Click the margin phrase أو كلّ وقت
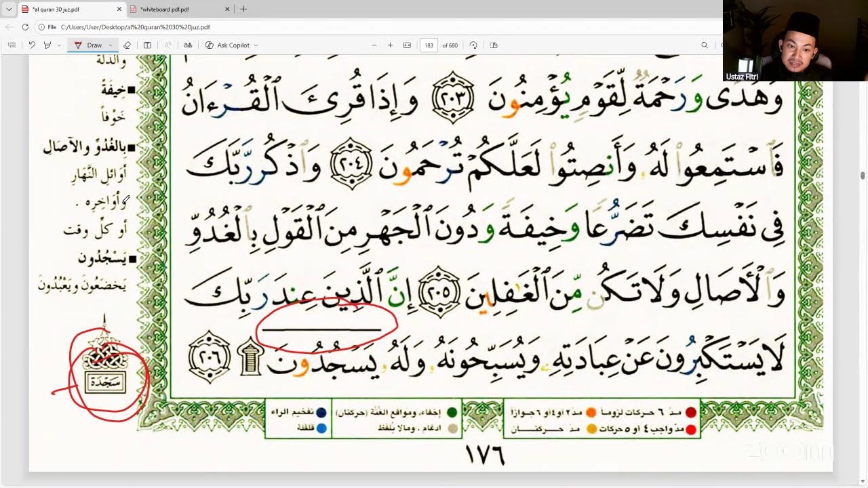This screenshot has height=488, width=868. [95, 231]
